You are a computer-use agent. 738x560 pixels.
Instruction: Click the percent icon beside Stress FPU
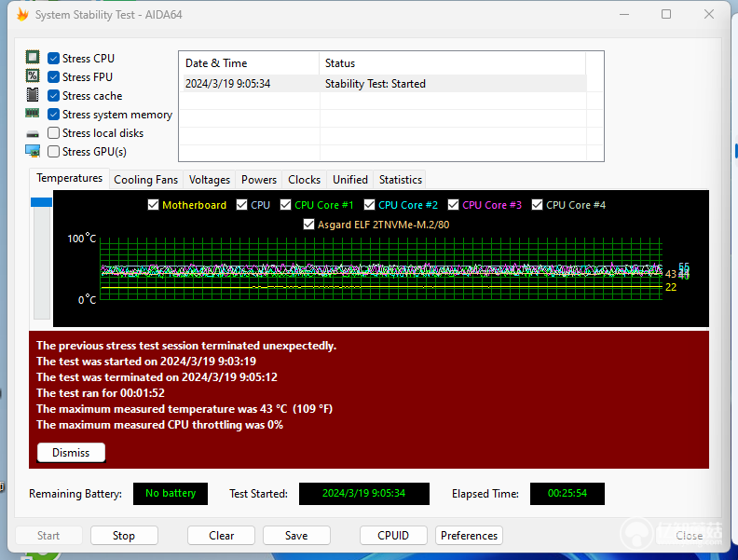(33, 75)
